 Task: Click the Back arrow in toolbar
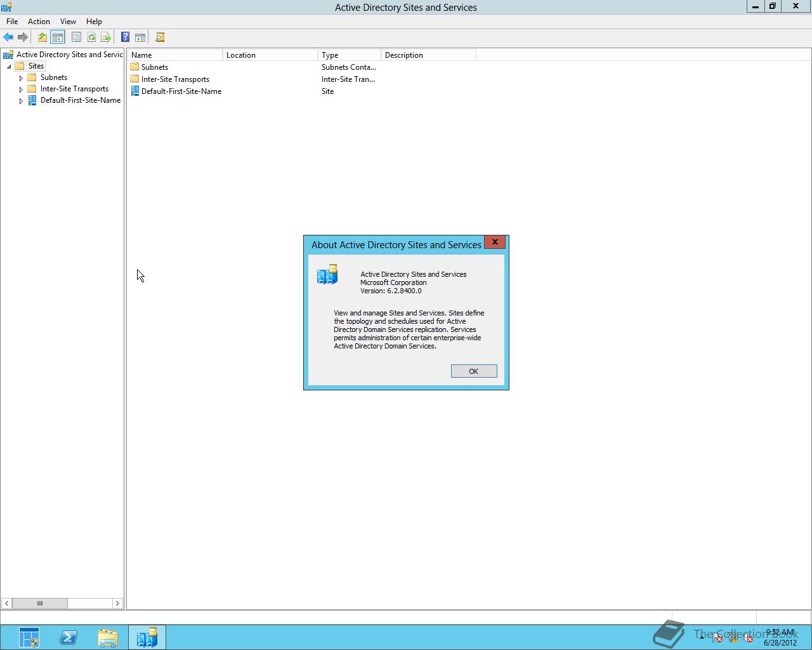coord(8,37)
